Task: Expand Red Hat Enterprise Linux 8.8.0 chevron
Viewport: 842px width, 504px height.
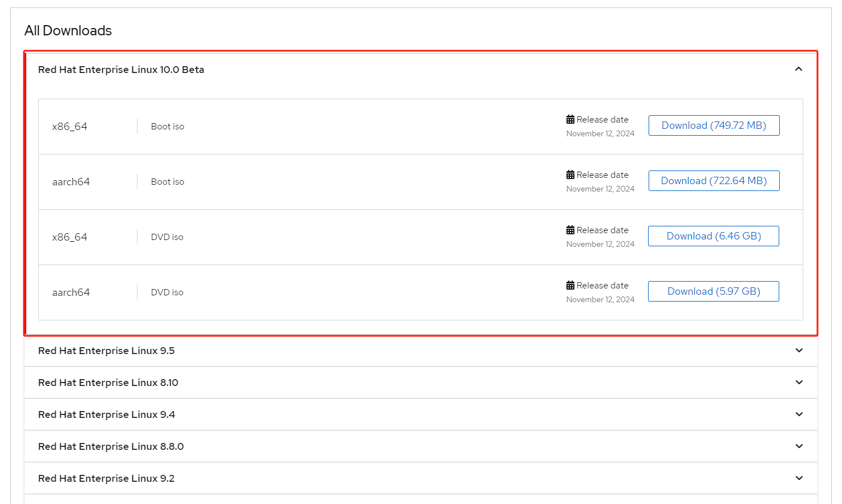Action: [x=799, y=446]
